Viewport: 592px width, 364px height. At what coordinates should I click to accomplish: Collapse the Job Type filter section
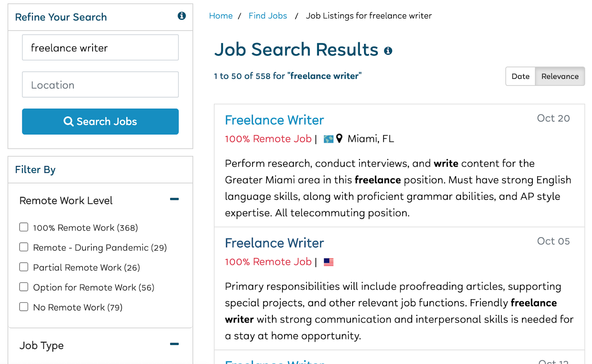(x=174, y=344)
